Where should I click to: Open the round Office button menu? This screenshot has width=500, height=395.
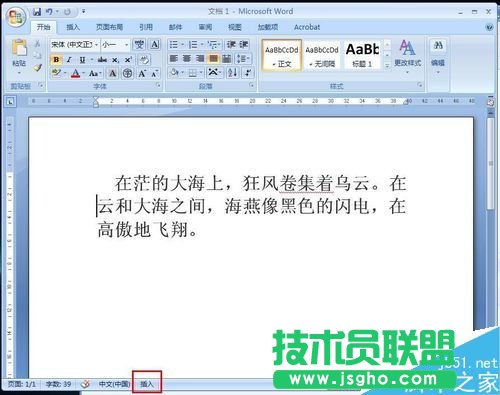coord(16,17)
